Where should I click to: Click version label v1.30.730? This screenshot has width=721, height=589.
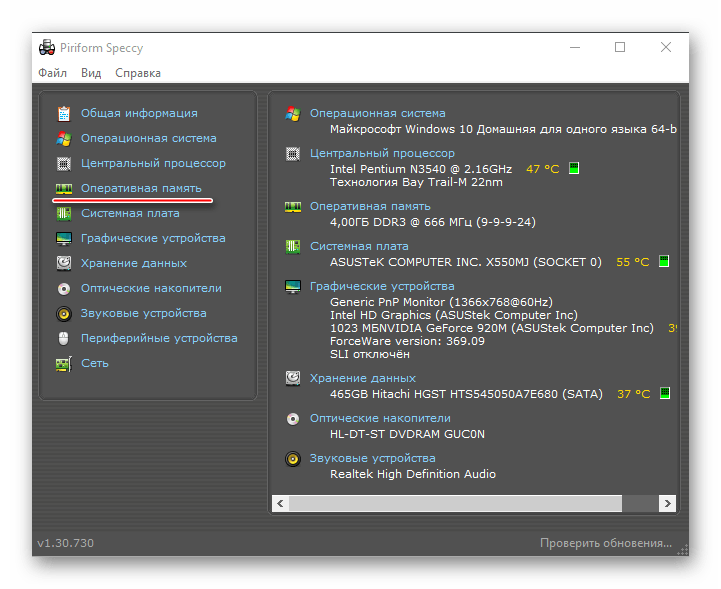(x=65, y=543)
